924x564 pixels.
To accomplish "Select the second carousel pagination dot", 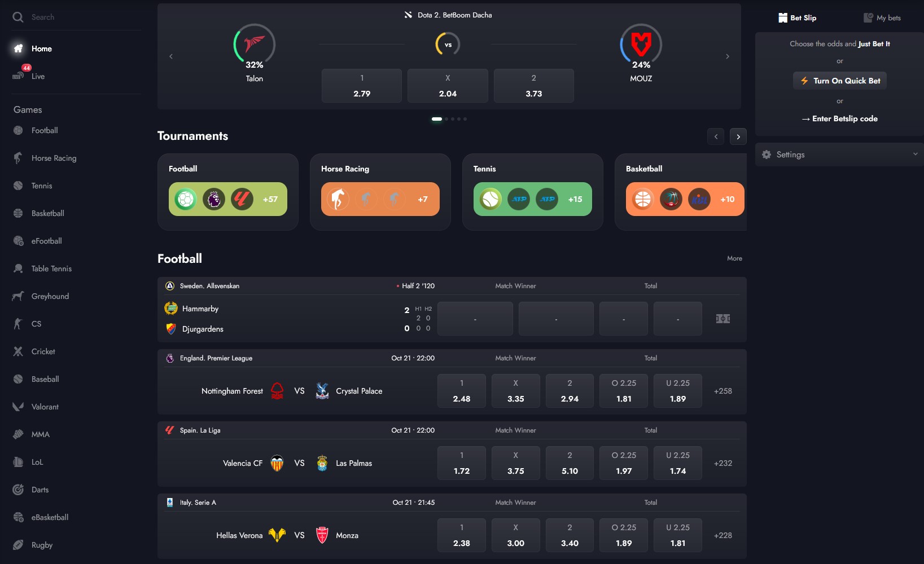I will (x=446, y=119).
